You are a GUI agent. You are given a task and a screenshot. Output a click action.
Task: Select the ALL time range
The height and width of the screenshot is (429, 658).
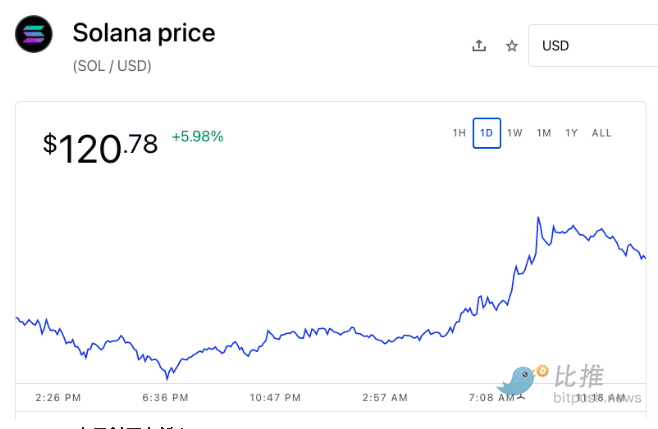(602, 133)
